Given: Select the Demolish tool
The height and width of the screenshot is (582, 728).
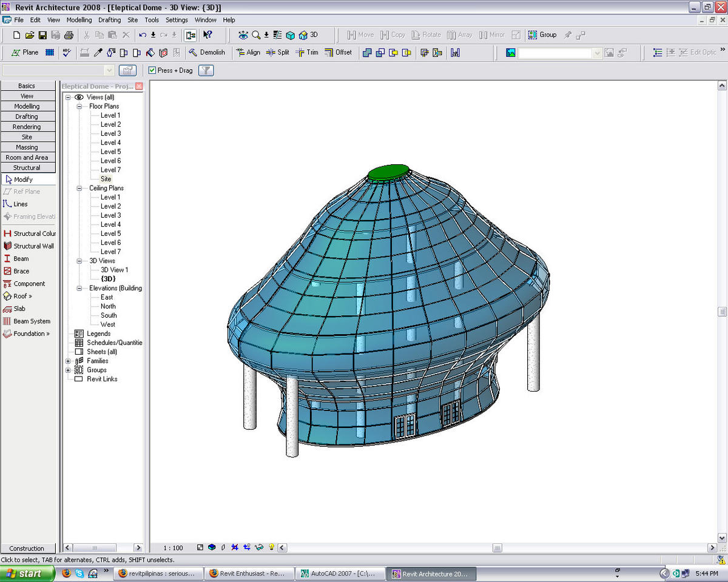Looking at the screenshot, I should tap(208, 53).
